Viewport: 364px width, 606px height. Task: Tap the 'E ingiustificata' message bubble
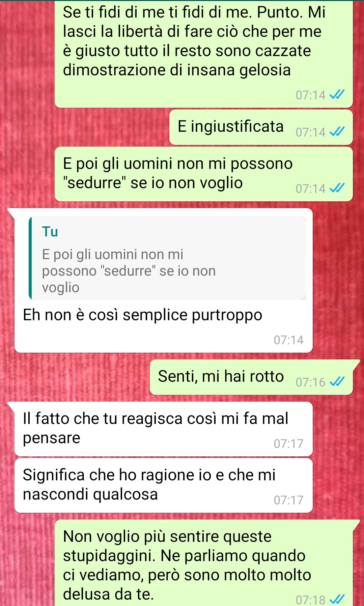261,127
